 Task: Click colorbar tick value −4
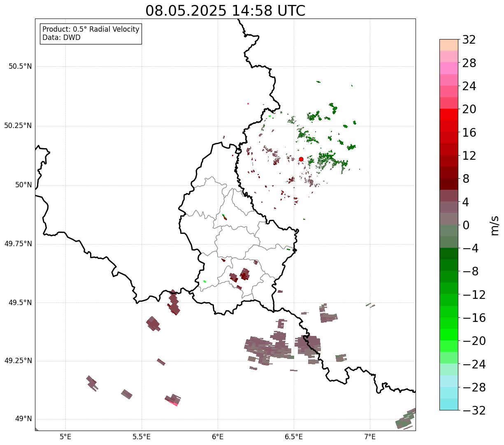470,249
